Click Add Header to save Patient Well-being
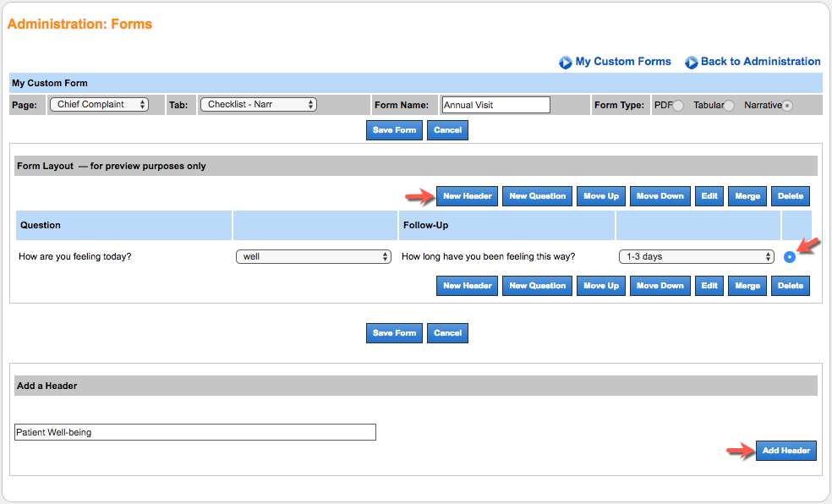Image resolution: width=832 pixels, height=504 pixels. [785, 451]
